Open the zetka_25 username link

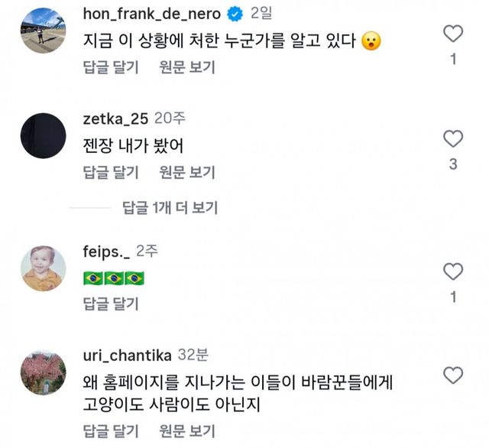click(x=114, y=118)
